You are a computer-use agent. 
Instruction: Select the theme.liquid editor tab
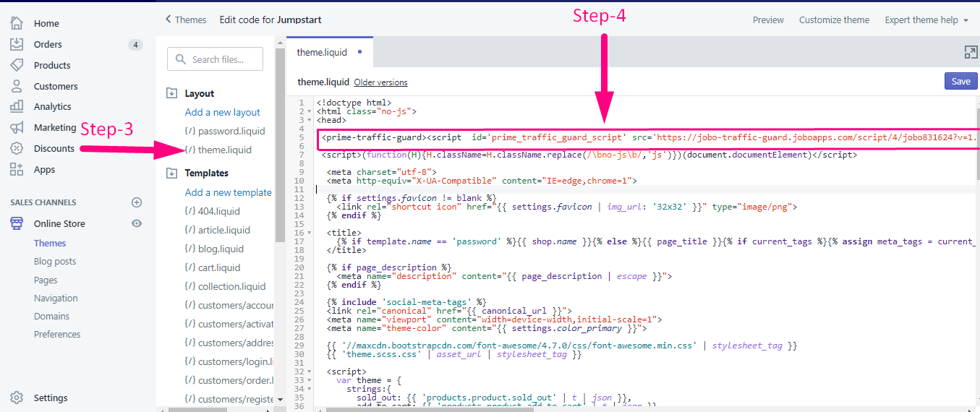tap(330, 52)
